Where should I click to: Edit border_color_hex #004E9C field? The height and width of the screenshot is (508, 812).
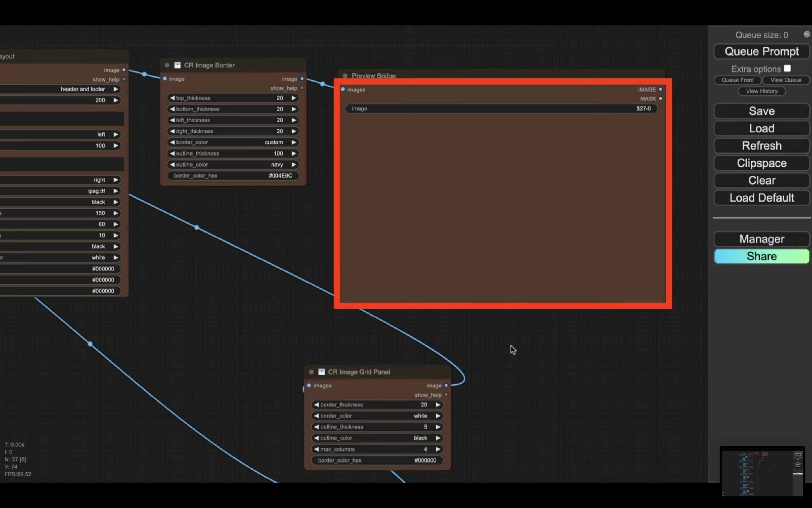pyautogui.click(x=233, y=175)
